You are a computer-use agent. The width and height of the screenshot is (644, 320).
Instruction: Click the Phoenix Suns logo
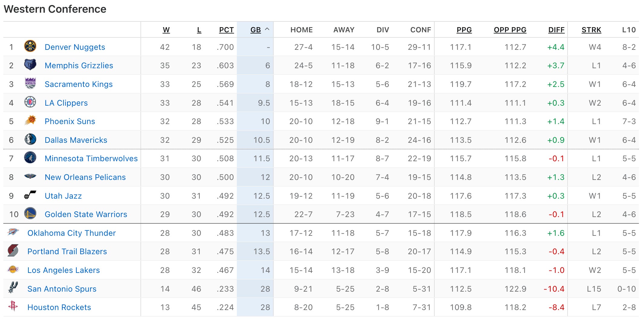click(30, 121)
